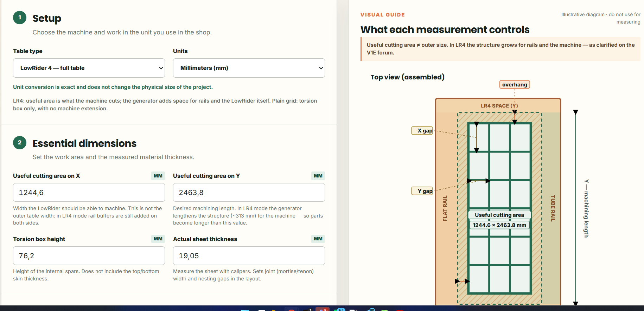
Task: Click the MM badge for cutting area on Y
Action: click(318, 176)
